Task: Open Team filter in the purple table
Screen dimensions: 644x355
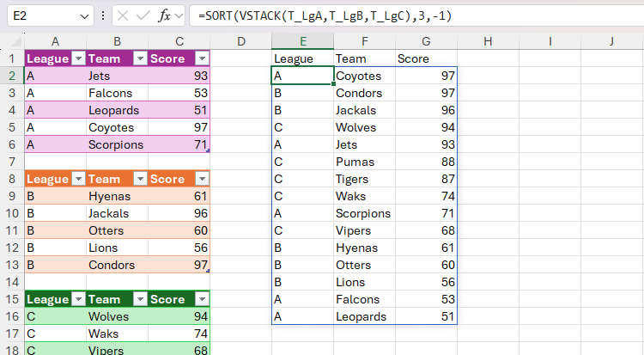Action: [x=139, y=58]
